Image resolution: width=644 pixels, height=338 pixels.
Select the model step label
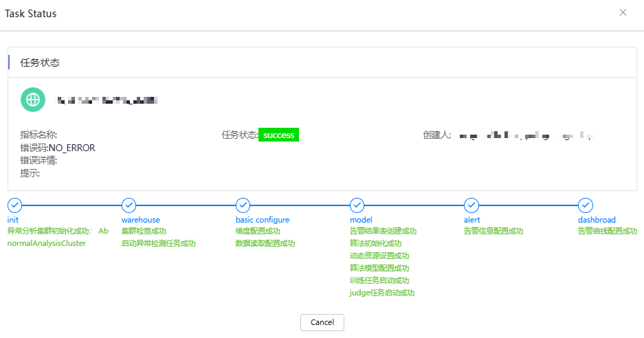[x=361, y=220]
